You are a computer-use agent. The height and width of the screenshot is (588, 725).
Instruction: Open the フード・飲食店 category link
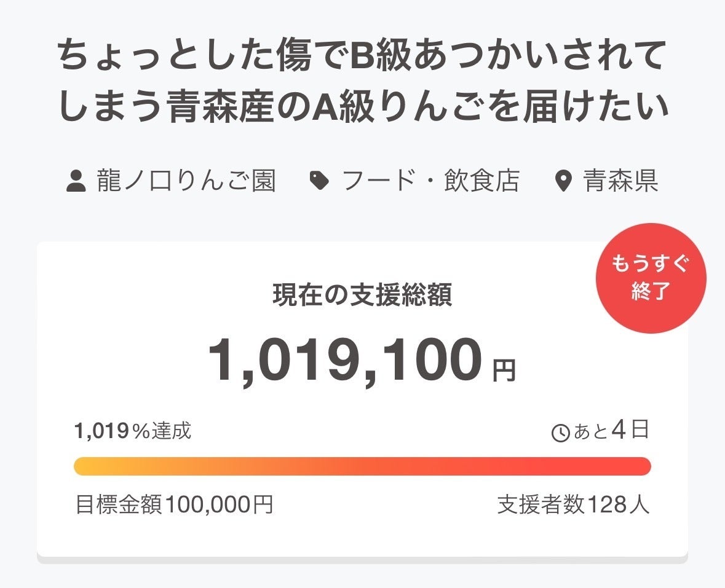pyautogui.click(x=430, y=181)
